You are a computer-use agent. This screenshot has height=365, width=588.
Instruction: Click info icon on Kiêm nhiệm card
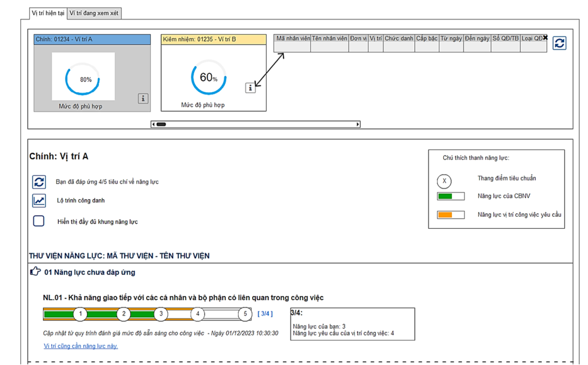coord(250,88)
